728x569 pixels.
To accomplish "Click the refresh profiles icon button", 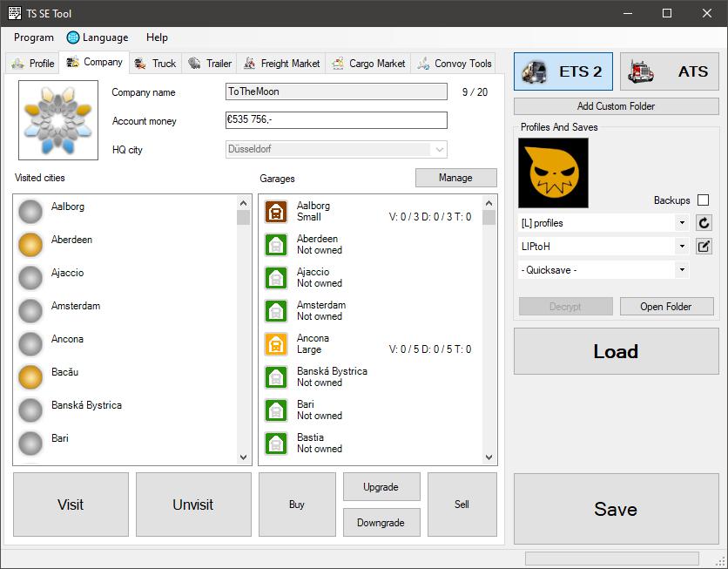I will tap(704, 223).
